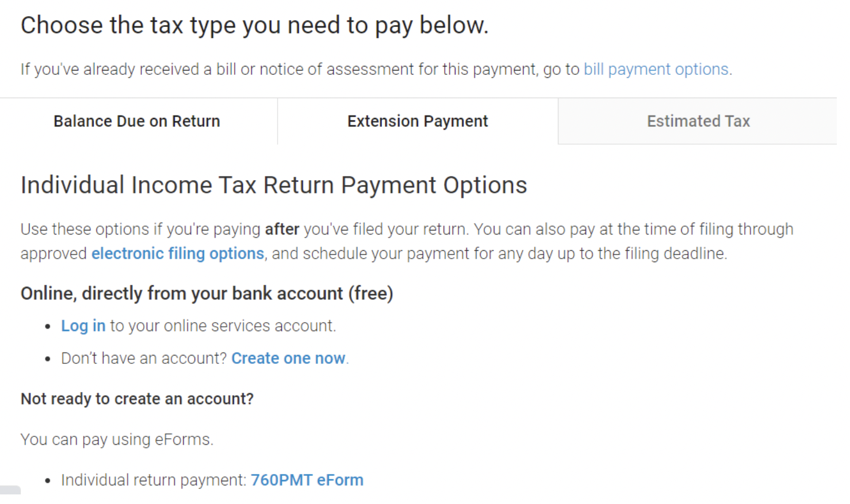The height and width of the screenshot is (504, 850).
Task: Click the 'Don't have an account?' text
Action: click(144, 358)
